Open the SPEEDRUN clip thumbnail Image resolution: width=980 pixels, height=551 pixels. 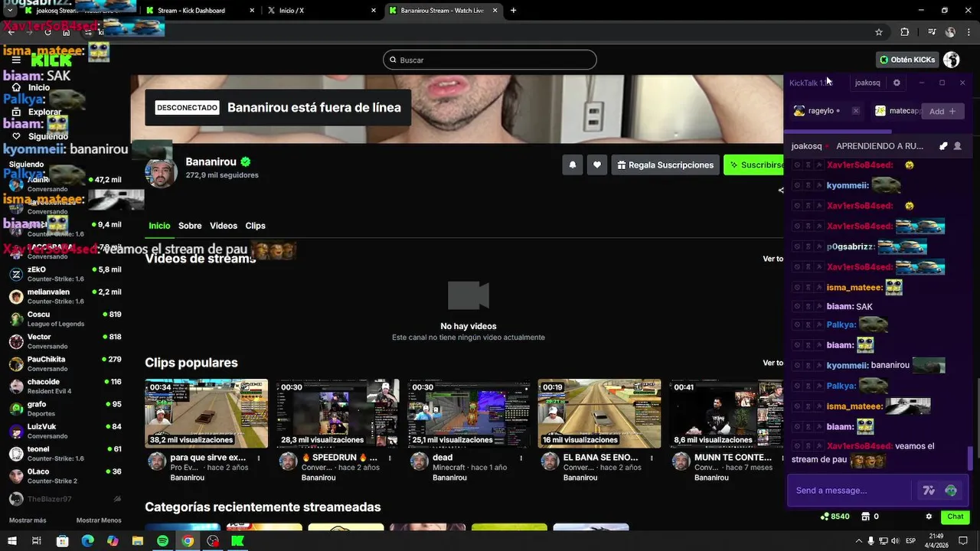(x=338, y=413)
